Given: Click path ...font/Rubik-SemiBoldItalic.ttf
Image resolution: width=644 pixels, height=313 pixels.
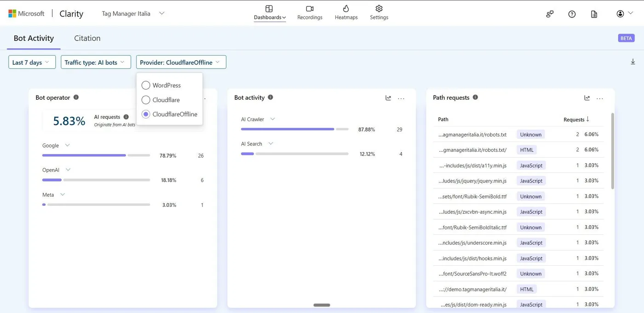Looking at the screenshot, I should [x=472, y=227].
